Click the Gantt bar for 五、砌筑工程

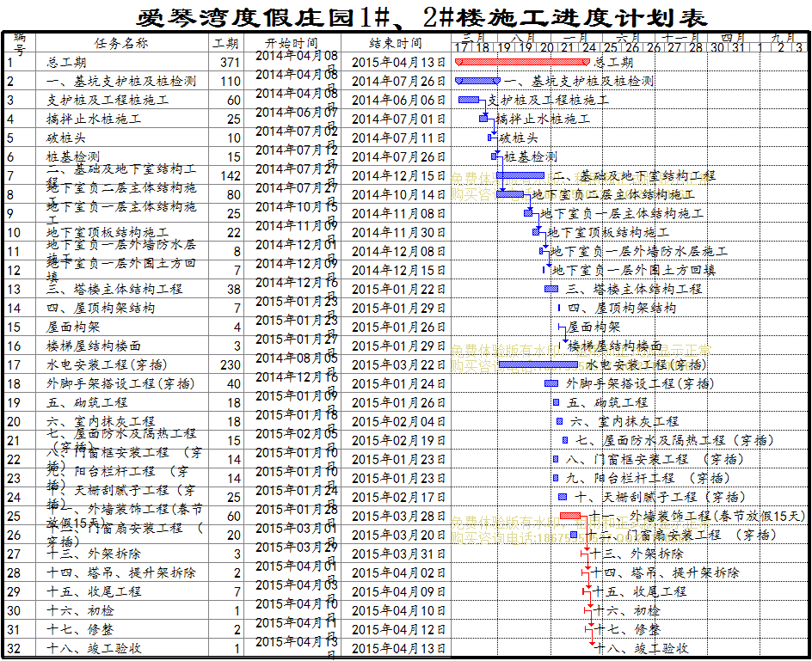[x=557, y=402]
